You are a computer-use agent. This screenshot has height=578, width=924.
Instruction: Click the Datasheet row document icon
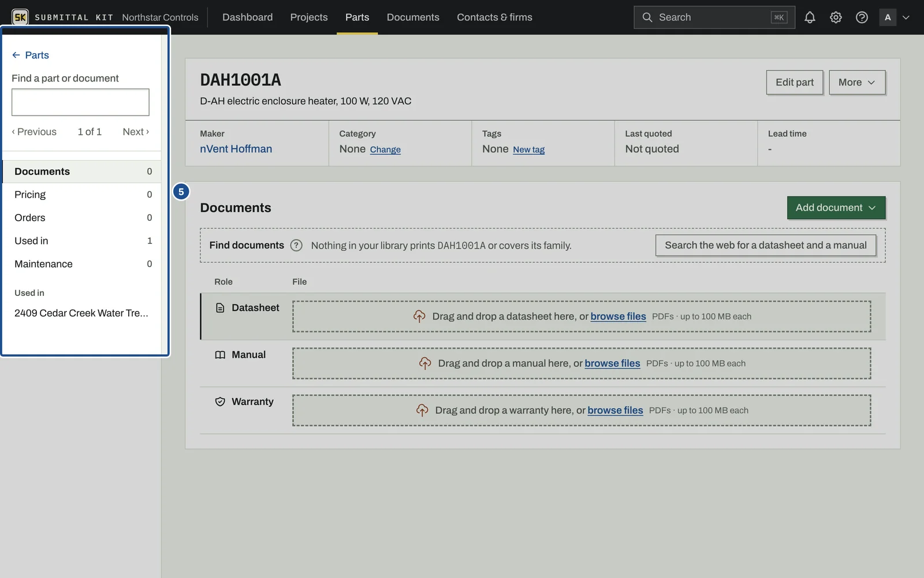click(x=220, y=308)
